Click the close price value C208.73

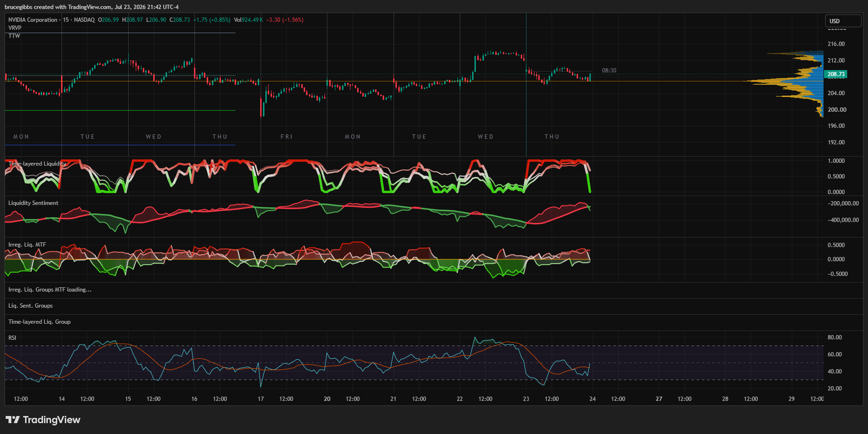[180, 20]
